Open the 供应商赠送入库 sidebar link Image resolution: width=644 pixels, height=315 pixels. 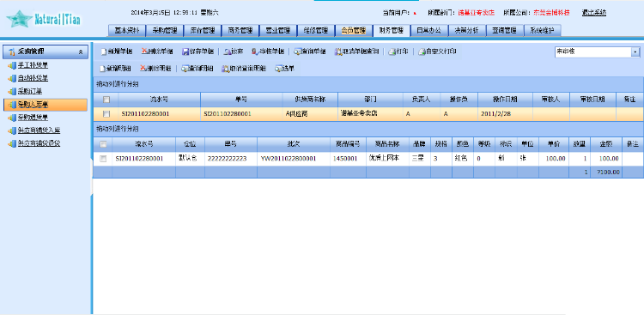[x=39, y=131]
